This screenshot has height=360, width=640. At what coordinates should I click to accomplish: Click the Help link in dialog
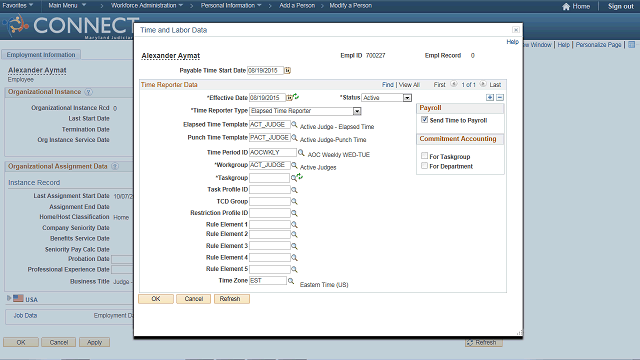click(x=512, y=42)
